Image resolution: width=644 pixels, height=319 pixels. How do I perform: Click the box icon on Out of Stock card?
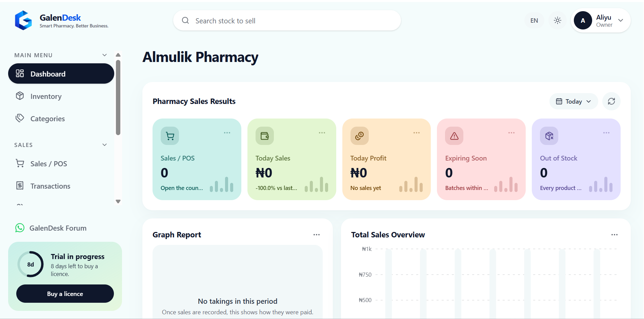(549, 136)
